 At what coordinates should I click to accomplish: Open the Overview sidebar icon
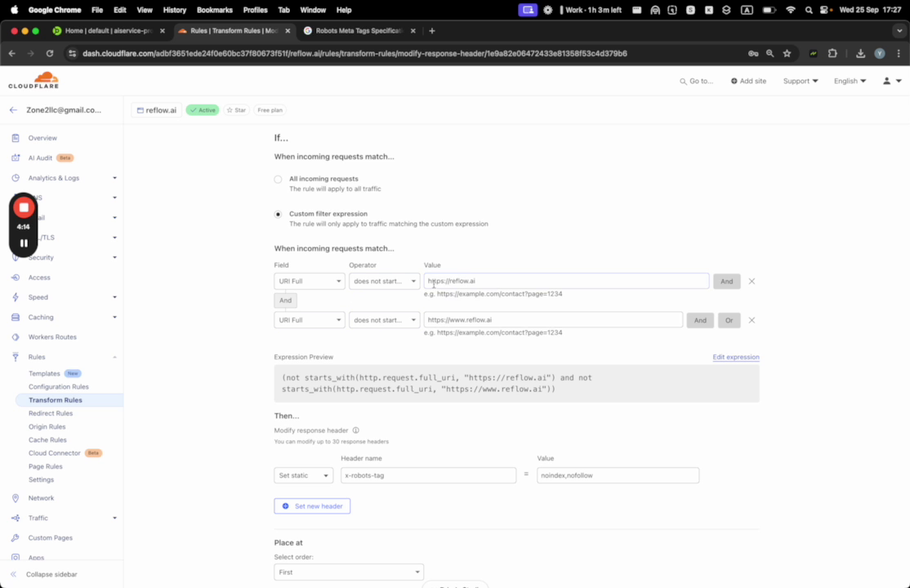(16, 138)
